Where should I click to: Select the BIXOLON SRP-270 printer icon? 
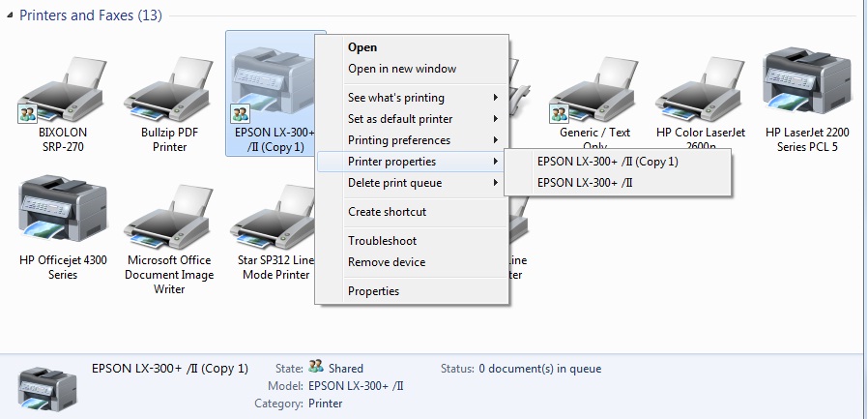62,90
